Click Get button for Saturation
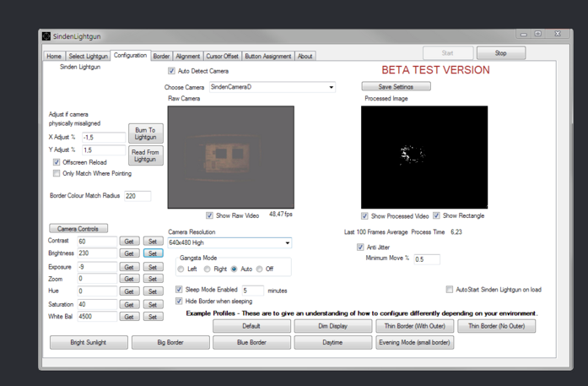The height and width of the screenshot is (386, 588). click(129, 305)
